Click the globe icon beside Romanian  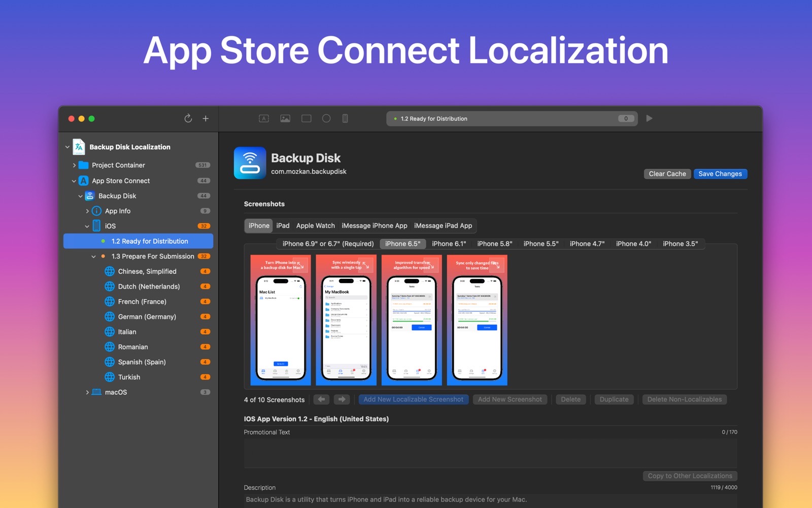tap(110, 347)
